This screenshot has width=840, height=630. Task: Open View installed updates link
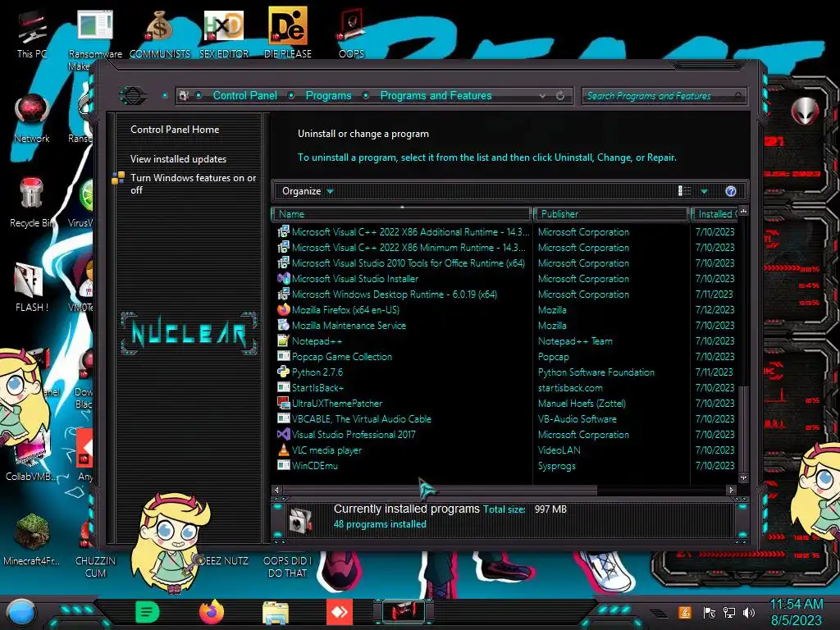coord(178,159)
